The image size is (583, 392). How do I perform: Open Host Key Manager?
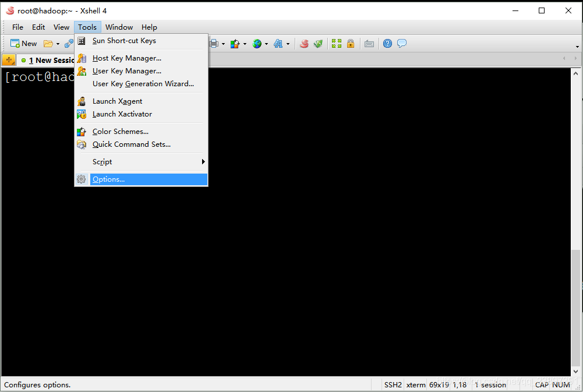pyautogui.click(x=142, y=58)
